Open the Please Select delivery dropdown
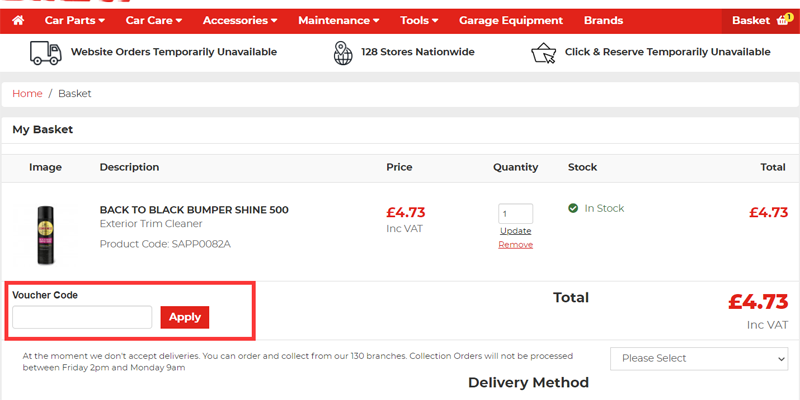The width and height of the screenshot is (800, 400). pos(699,359)
